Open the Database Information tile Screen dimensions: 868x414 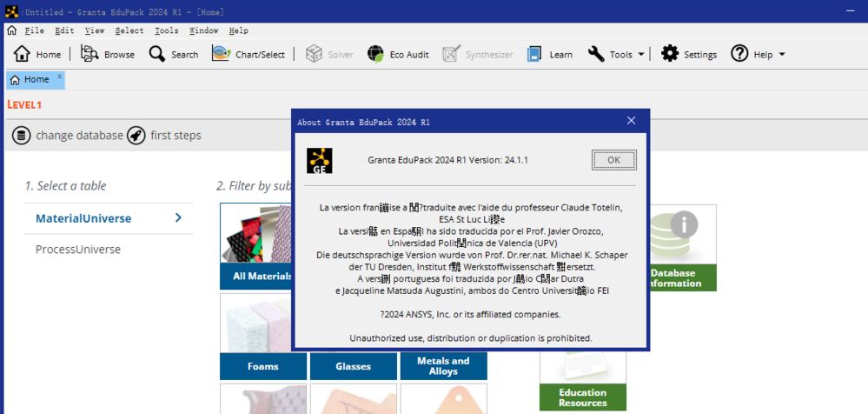tap(682, 248)
